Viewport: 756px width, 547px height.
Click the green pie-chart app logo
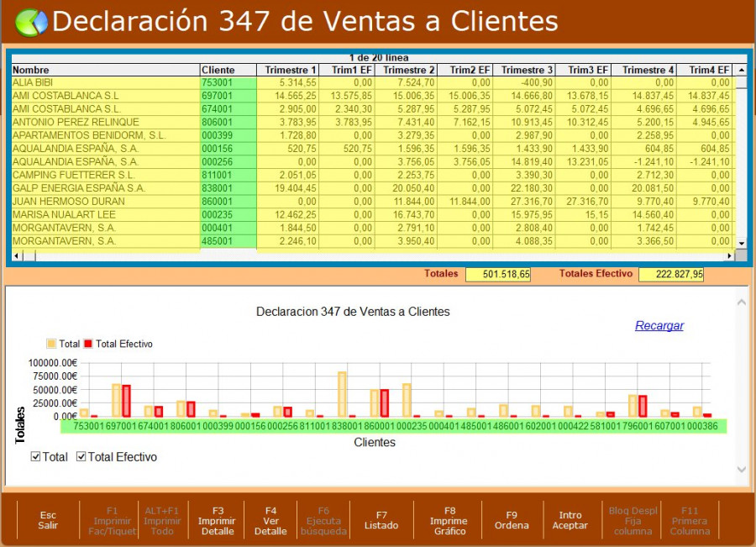tap(31, 22)
